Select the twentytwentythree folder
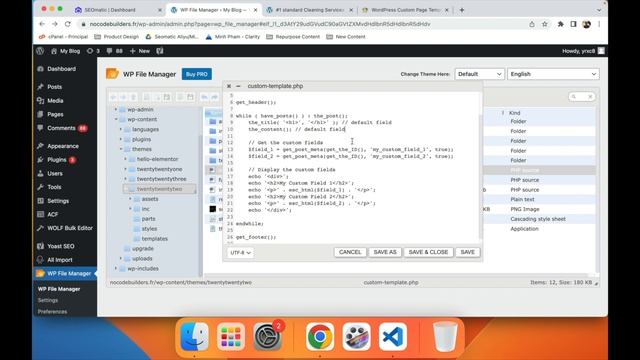This screenshot has height=360, width=640. point(161,179)
